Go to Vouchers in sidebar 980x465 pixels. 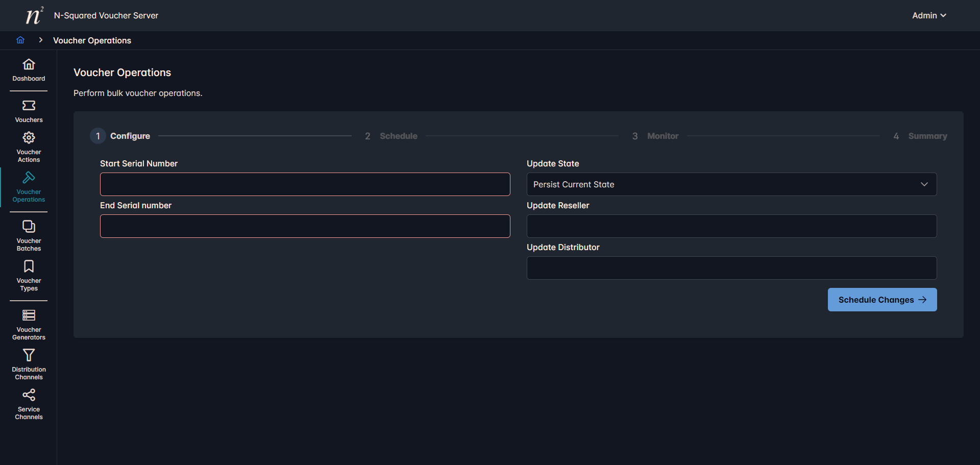pyautogui.click(x=29, y=106)
